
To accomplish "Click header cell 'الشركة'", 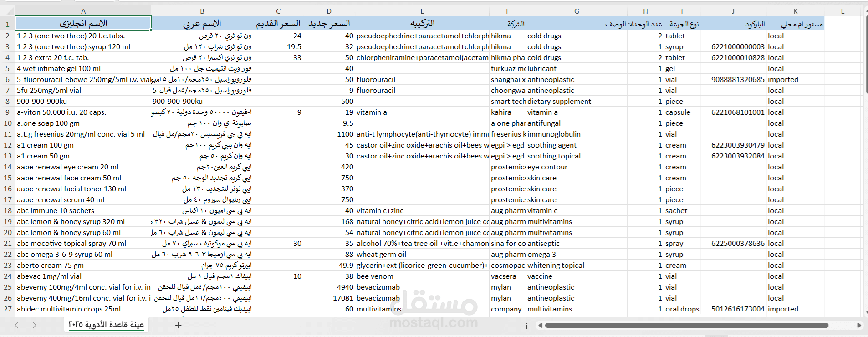I will click(x=508, y=23).
